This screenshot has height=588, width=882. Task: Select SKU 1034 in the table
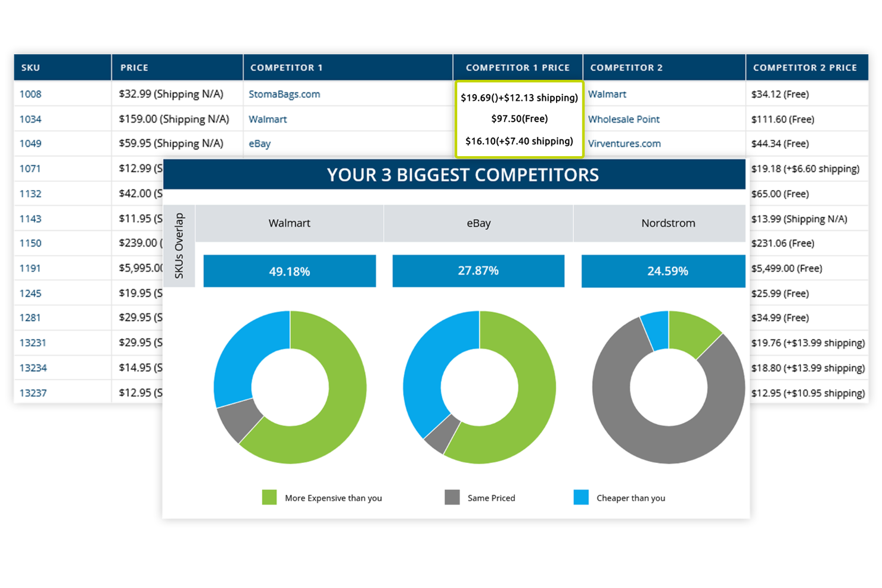pyautogui.click(x=30, y=119)
